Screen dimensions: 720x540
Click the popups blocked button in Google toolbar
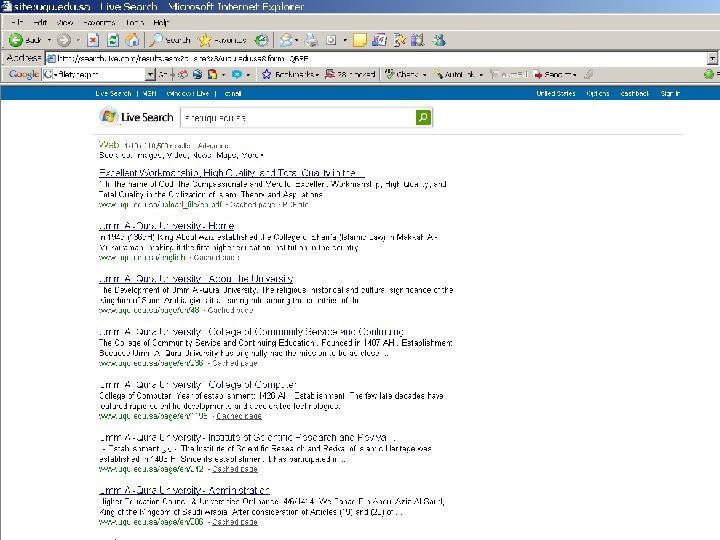pos(350,74)
